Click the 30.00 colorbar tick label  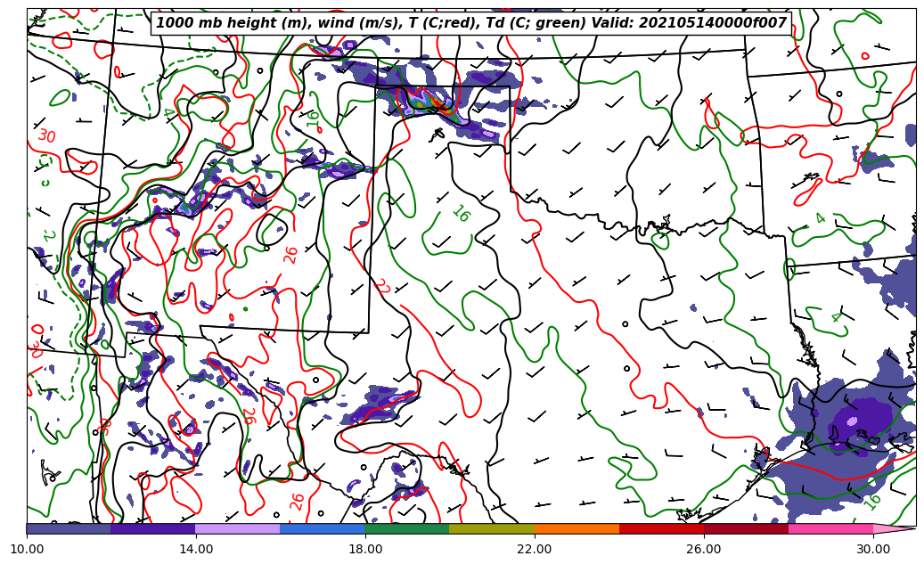point(873,549)
